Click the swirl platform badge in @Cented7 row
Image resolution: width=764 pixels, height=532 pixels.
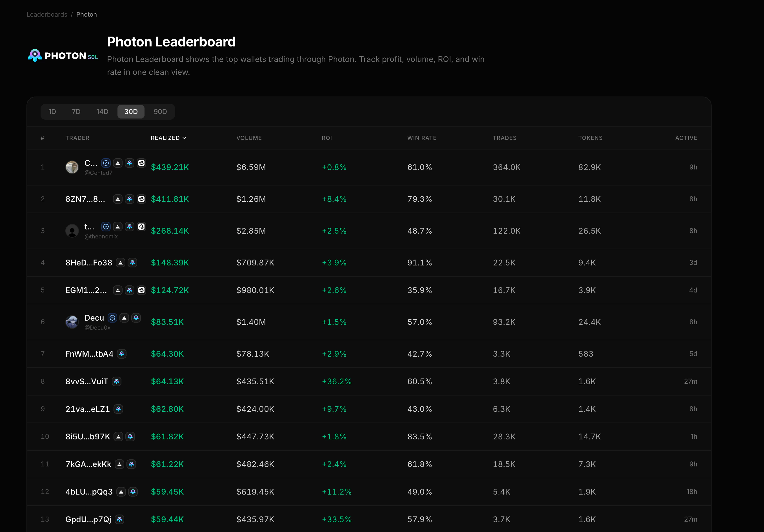(x=141, y=163)
